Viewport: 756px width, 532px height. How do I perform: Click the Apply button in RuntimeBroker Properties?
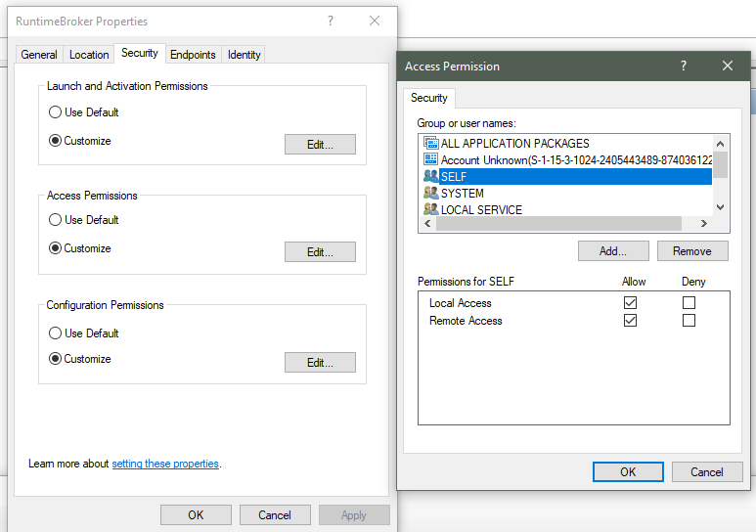coord(354,514)
